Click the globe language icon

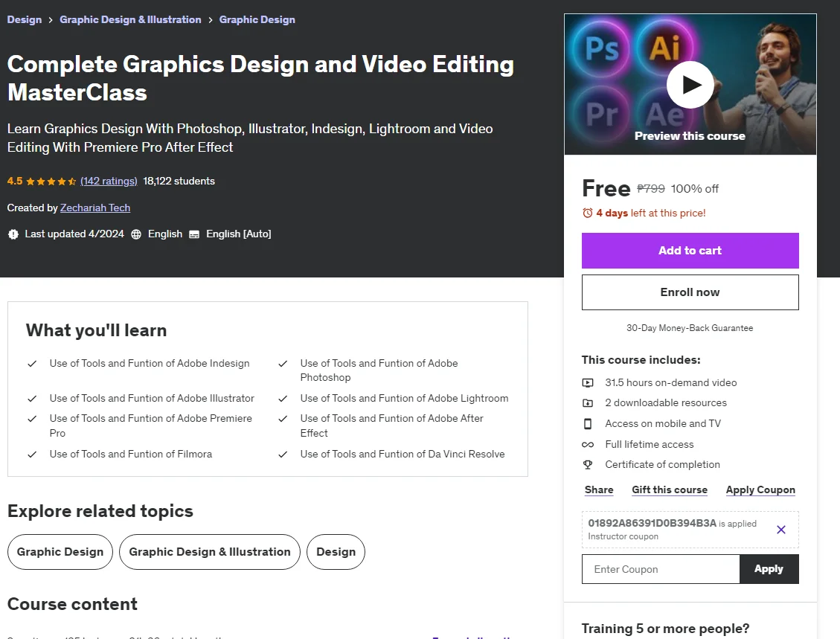pyautogui.click(x=136, y=234)
